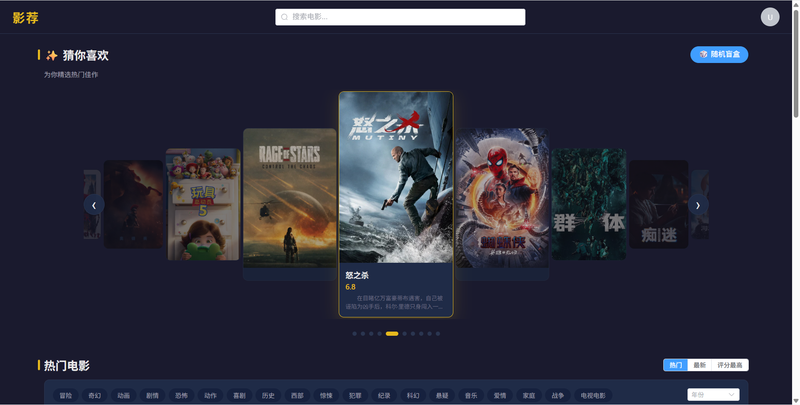Viewport: 800px width, 405px height.
Task: Click the 猜你喜欢 section heading
Action: click(x=85, y=55)
